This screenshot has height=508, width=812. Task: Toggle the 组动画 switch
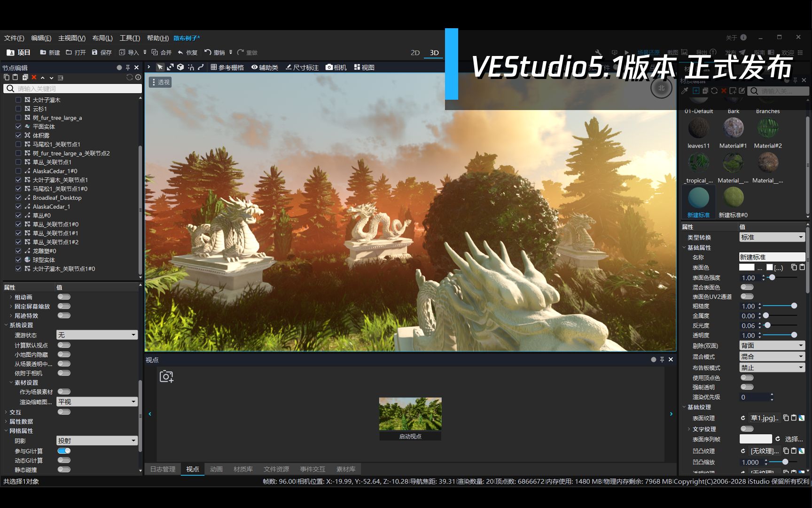pyautogui.click(x=64, y=297)
